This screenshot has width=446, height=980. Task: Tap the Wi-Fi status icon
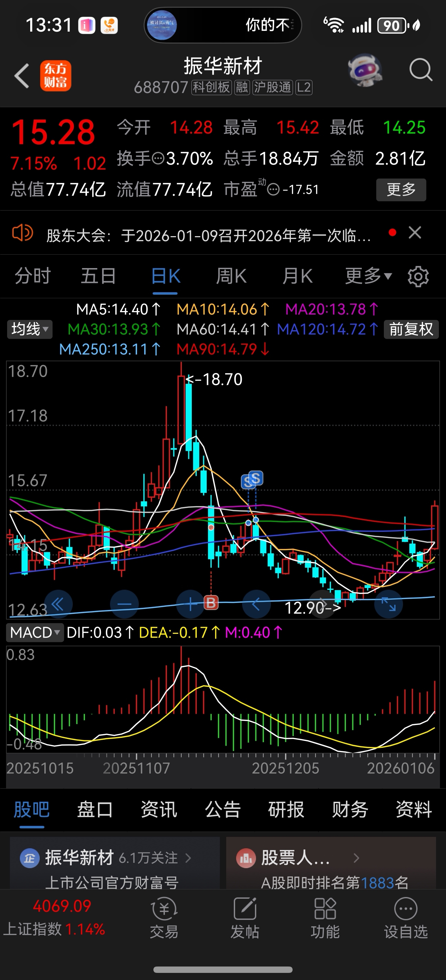click(x=334, y=25)
